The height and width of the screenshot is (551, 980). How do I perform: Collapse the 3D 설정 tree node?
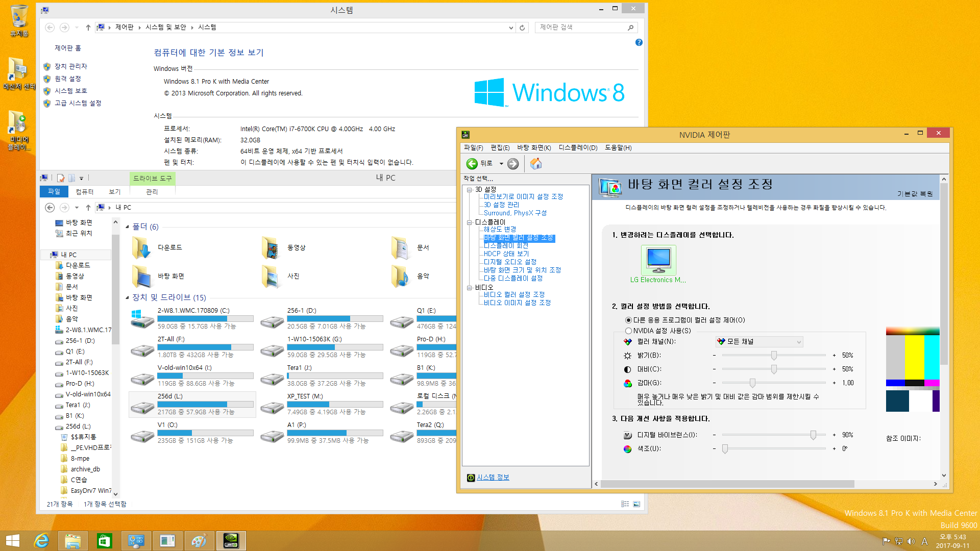click(x=469, y=190)
